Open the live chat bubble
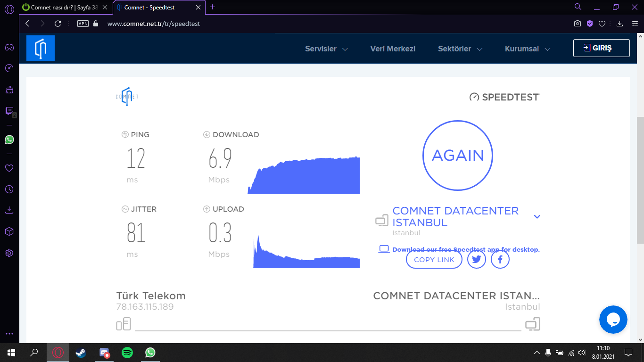This screenshot has width=644, height=362. click(613, 320)
